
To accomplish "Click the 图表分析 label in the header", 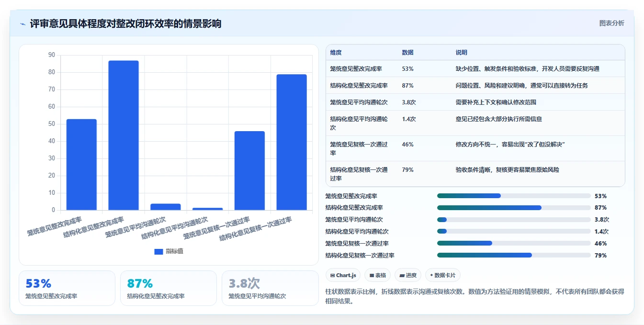I will [x=612, y=23].
